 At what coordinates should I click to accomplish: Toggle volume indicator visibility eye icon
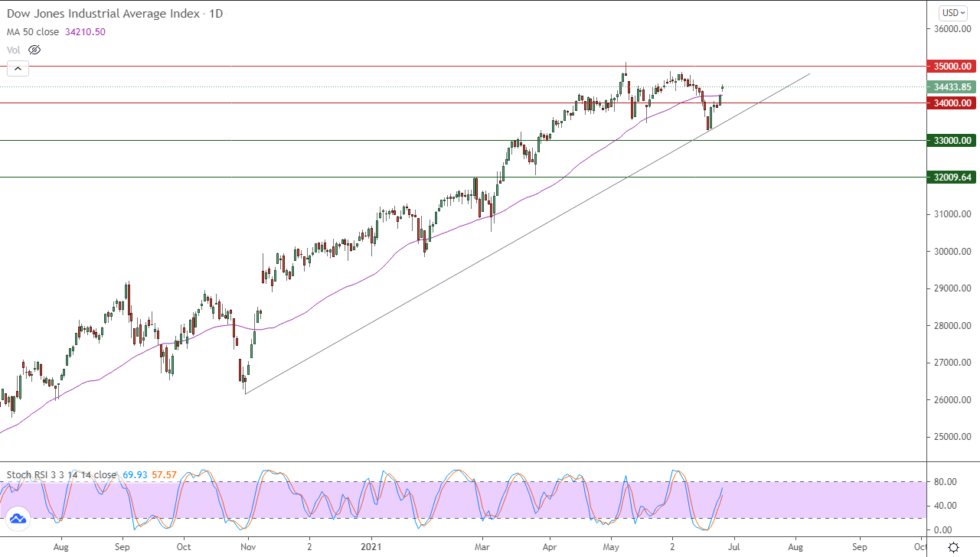point(34,50)
